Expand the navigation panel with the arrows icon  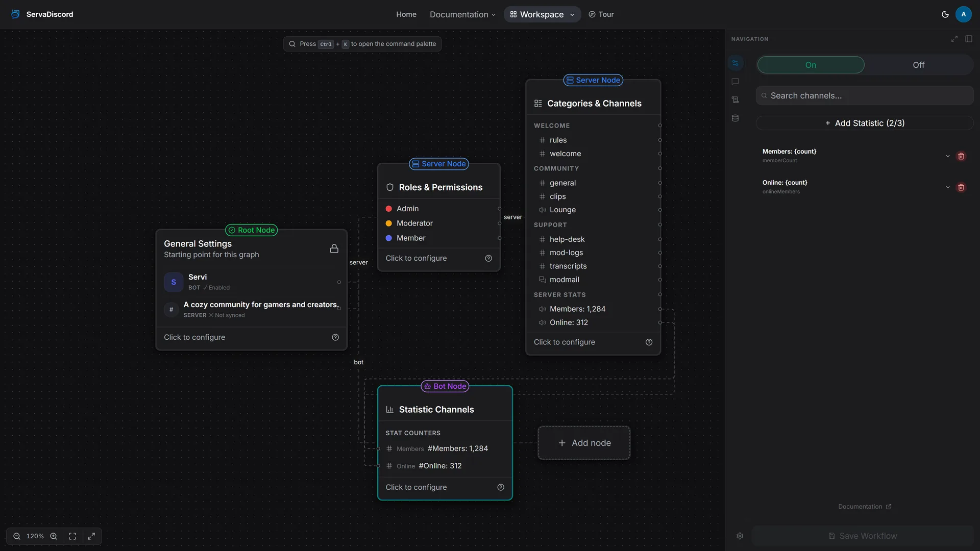click(x=954, y=39)
